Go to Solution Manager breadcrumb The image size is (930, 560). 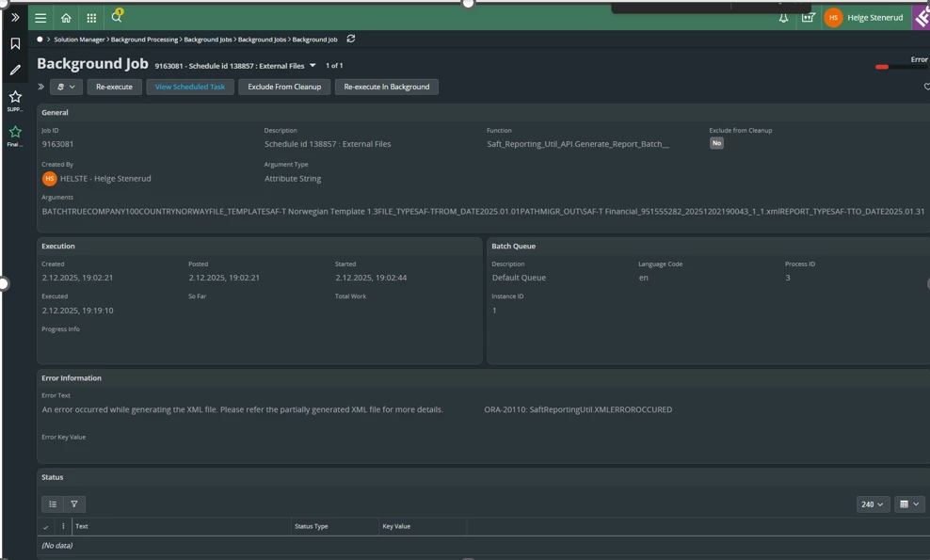pyautogui.click(x=79, y=40)
